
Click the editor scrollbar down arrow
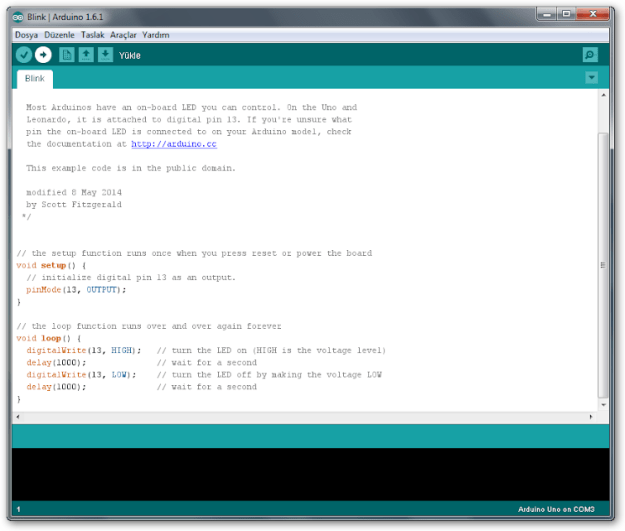click(603, 405)
